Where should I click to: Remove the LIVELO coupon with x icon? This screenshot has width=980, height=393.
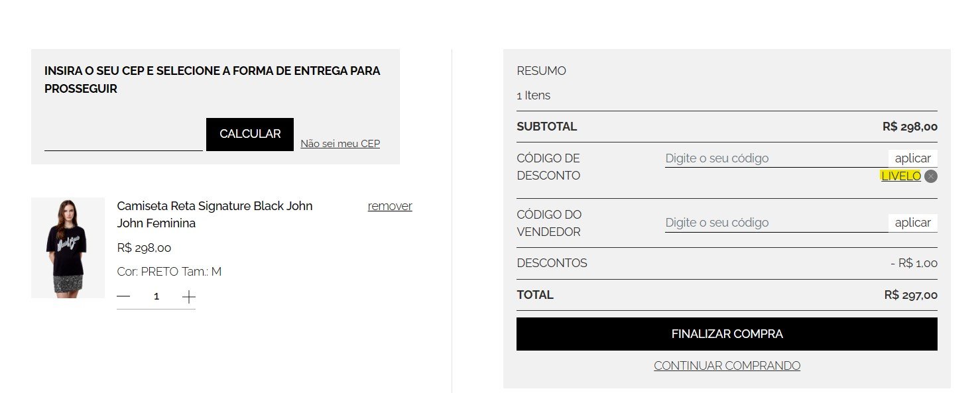coord(931,176)
